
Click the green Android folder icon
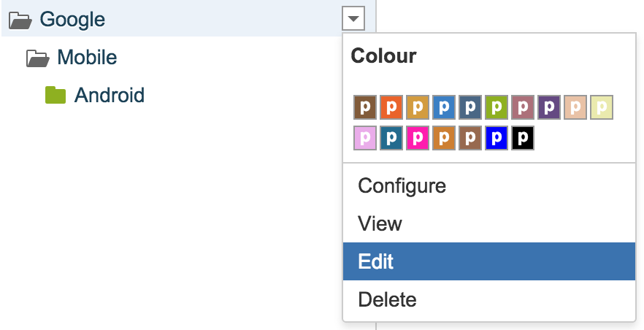point(55,95)
